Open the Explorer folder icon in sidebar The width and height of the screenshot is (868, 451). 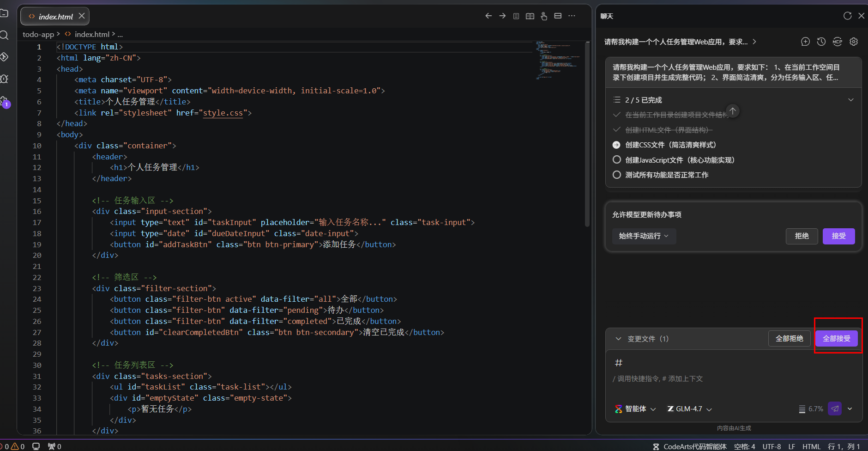pos(4,13)
